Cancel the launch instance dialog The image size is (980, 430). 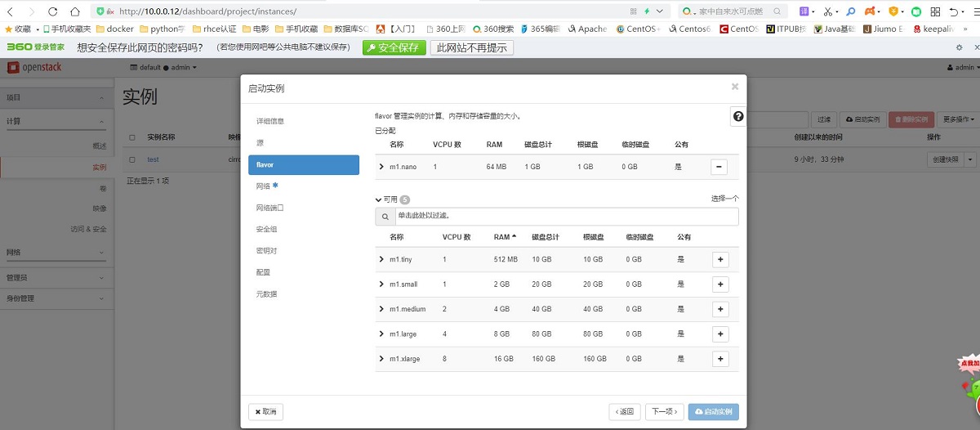point(265,411)
